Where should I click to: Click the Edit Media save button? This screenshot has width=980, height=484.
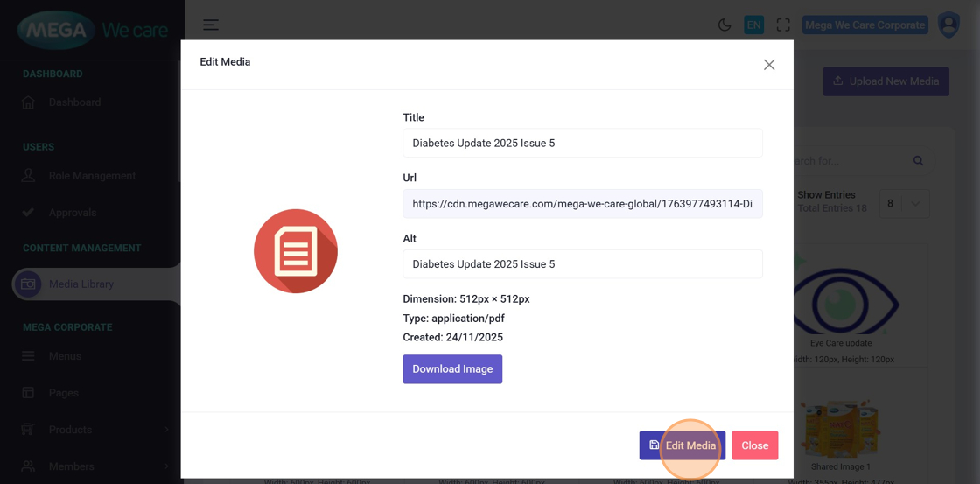682,445
